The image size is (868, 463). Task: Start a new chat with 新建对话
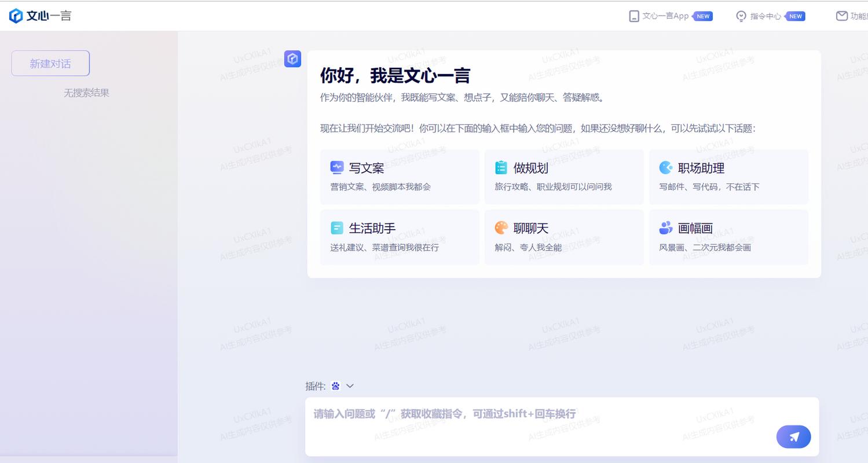[x=50, y=63]
